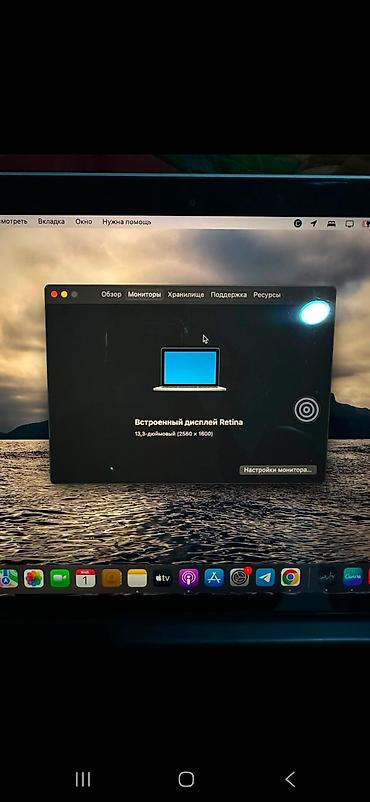The image size is (370, 802).
Task: Switch to the Хранилище tab
Action: 186,295
